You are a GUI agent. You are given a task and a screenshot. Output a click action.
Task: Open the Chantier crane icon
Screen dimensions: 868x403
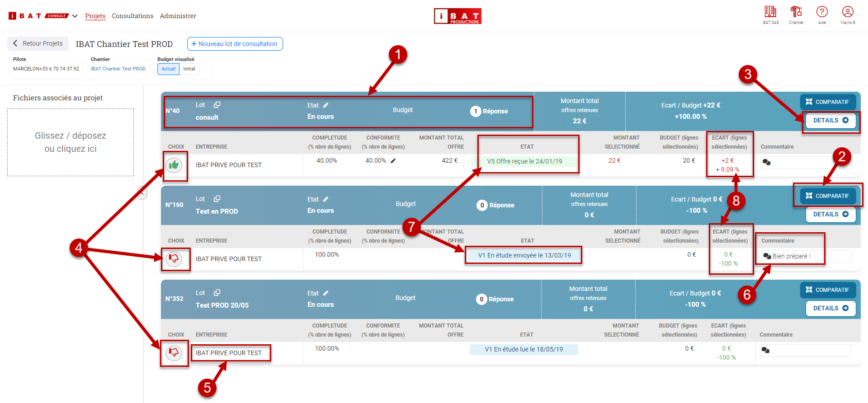click(x=796, y=12)
